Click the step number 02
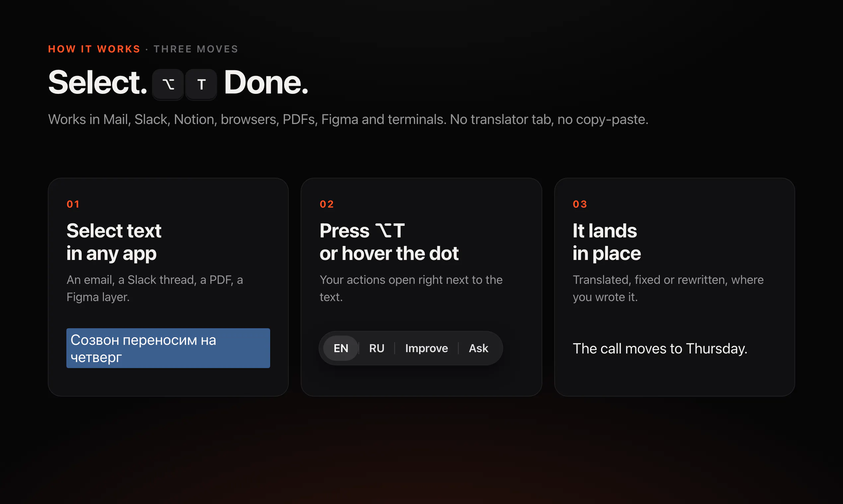Screen dimensions: 843x504 (x=327, y=204)
